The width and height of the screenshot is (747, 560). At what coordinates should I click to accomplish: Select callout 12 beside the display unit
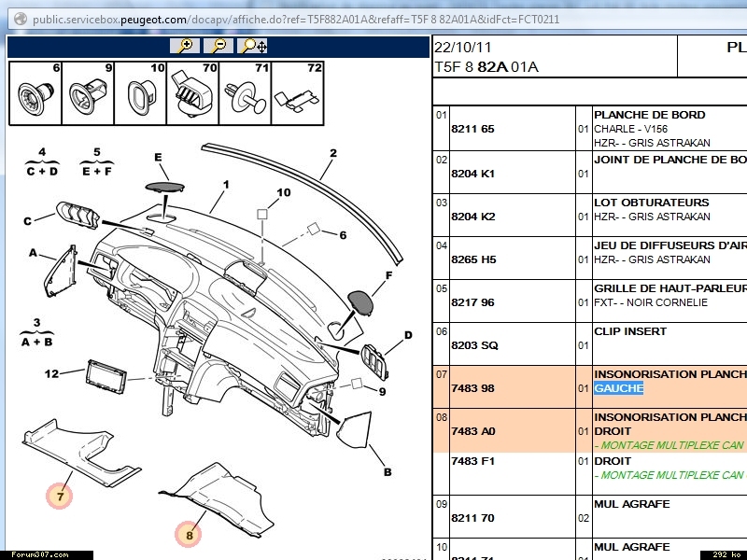pyautogui.click(x=51, y=374)
